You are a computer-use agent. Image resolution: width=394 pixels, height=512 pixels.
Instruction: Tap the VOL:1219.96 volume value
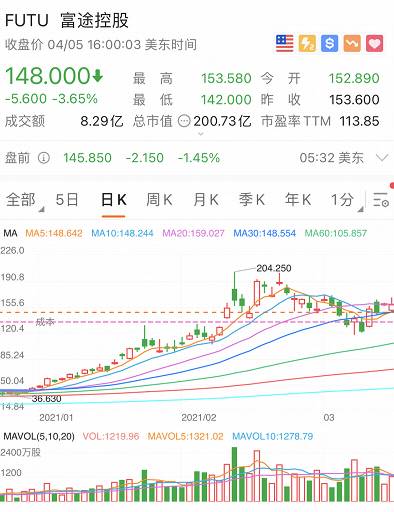point(111,436)
